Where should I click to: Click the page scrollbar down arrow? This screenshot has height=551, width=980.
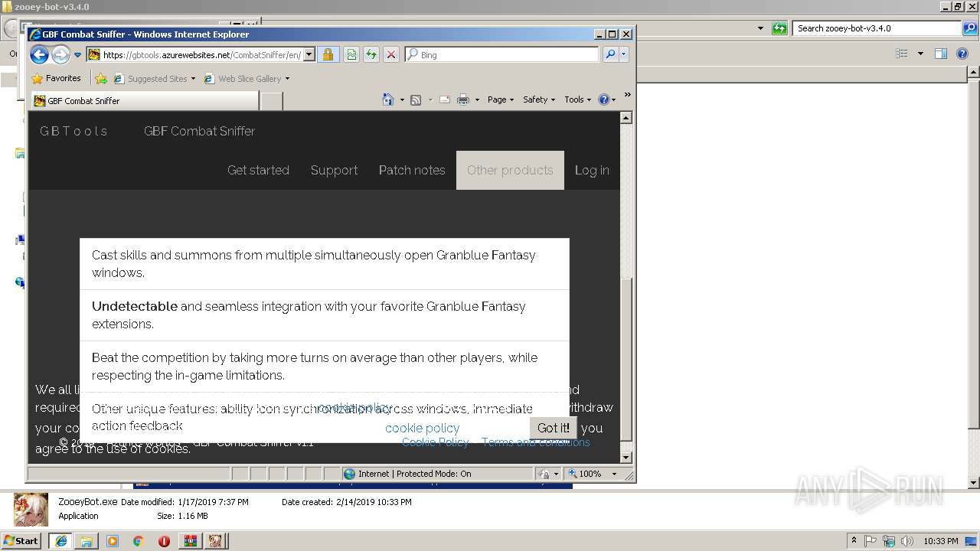[626, 458]
